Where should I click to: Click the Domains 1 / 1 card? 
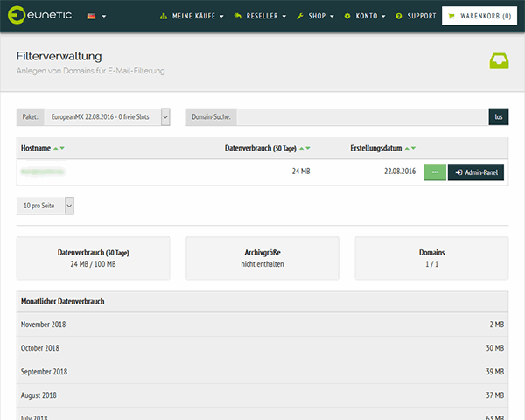(x=431, y=258)
